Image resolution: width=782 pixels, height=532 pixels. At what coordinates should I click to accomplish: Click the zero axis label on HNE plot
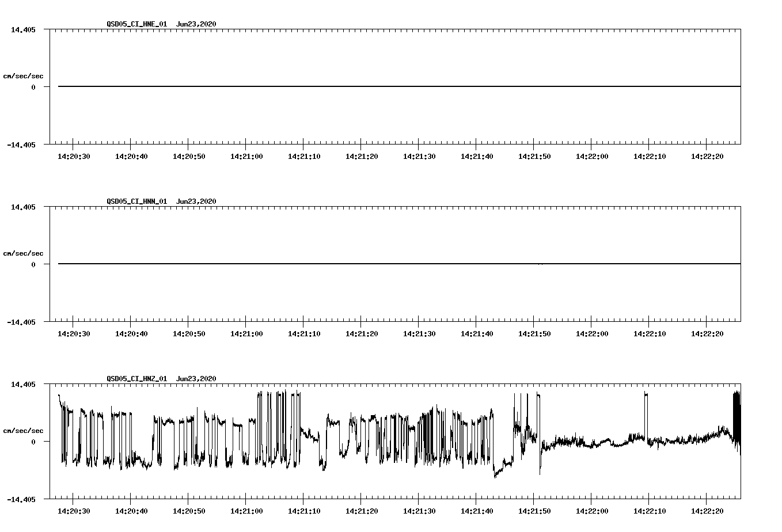pyautogui.click(x=33, y=88)
